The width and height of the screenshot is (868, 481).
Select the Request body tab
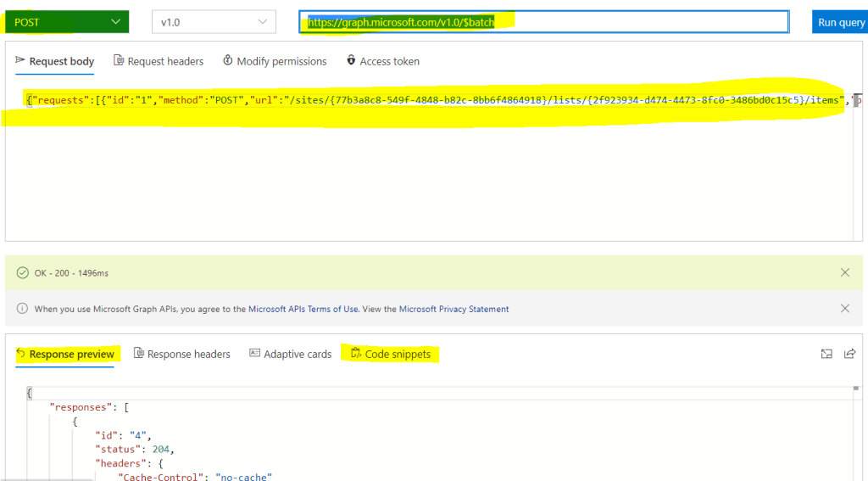[x=55, y=61]
